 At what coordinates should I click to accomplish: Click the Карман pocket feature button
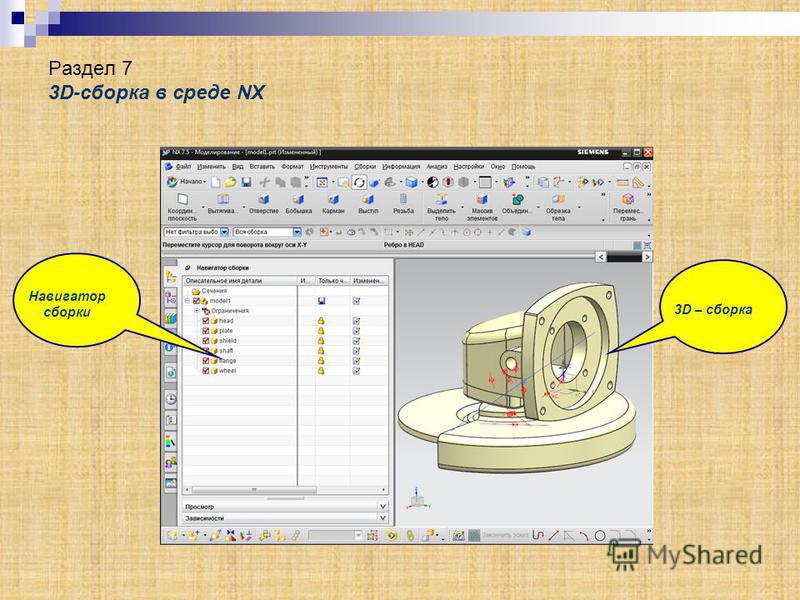click(x=333, y=204)
